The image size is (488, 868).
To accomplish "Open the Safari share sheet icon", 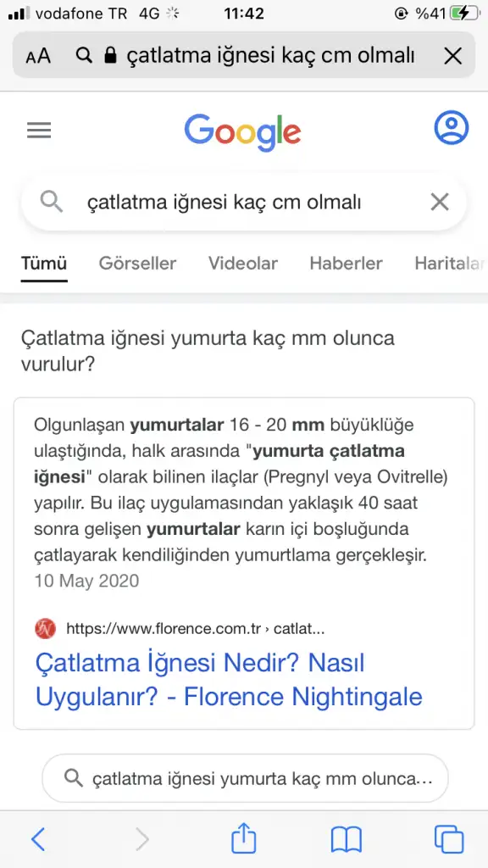I will 243,838.
